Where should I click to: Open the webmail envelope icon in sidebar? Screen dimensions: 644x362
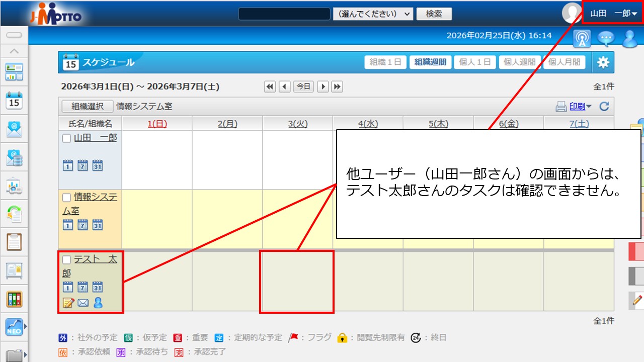pyautogui.click(x=14, y=129)
